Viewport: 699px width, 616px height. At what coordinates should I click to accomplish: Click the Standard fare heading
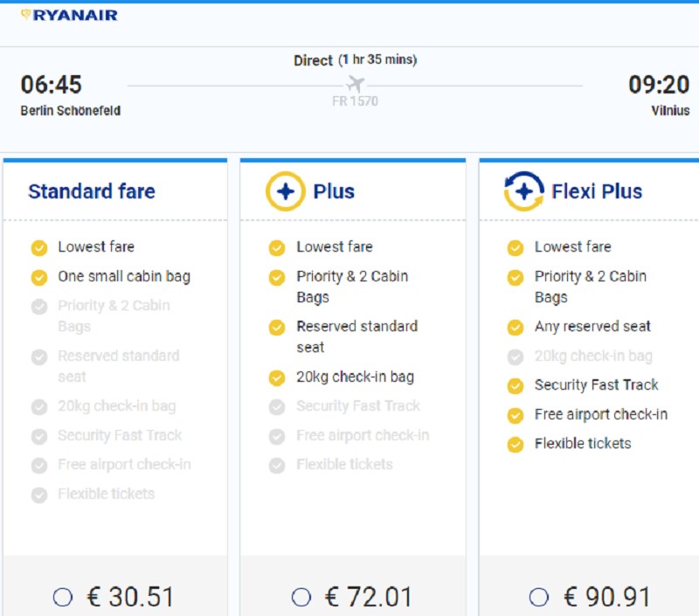point(92,191)
